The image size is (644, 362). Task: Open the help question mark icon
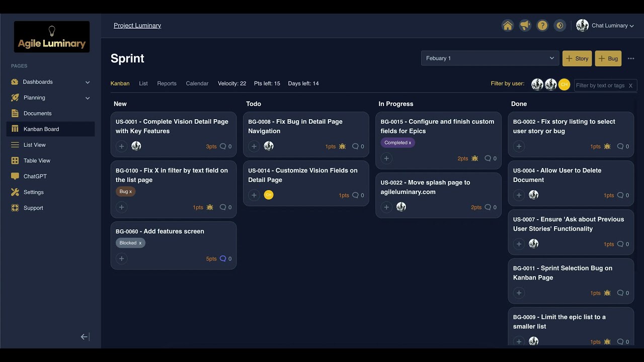point(542,26)
